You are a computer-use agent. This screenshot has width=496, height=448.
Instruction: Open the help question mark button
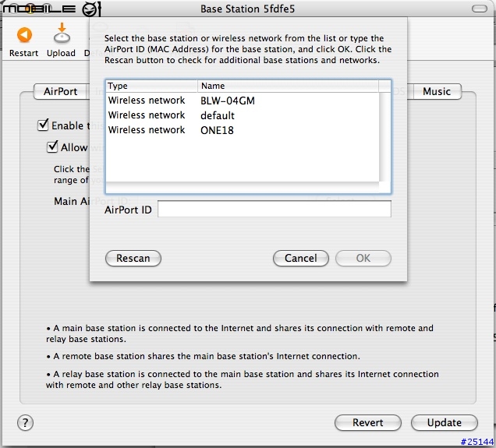click(25, 422)
